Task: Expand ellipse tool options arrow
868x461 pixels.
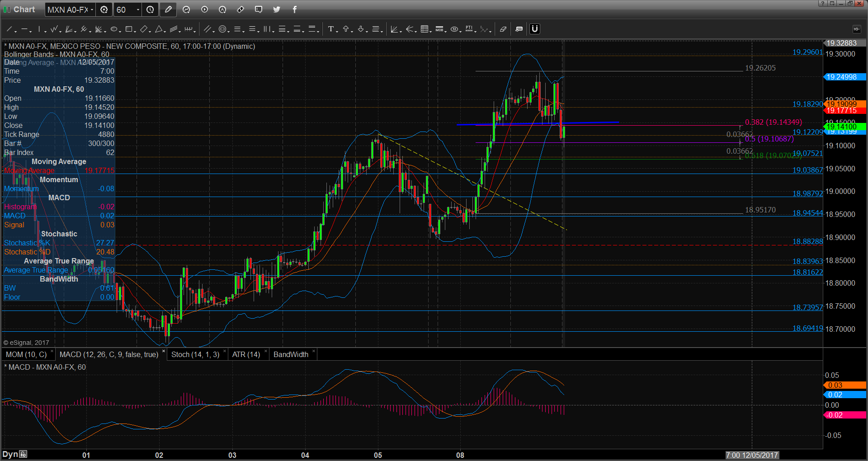Action: (120, 31)
